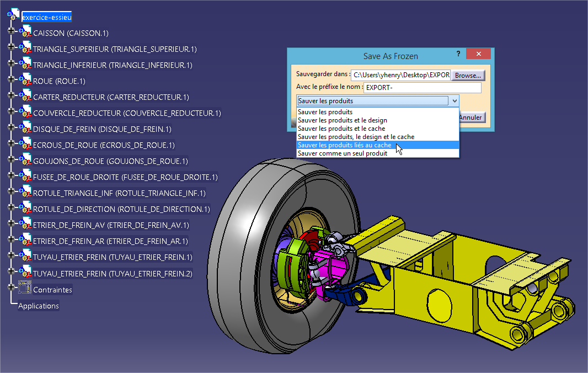588x373 pixels.
Task: Click the FUSEE_DE_ROUE_DROITE product icon
Action: [25, 176]
